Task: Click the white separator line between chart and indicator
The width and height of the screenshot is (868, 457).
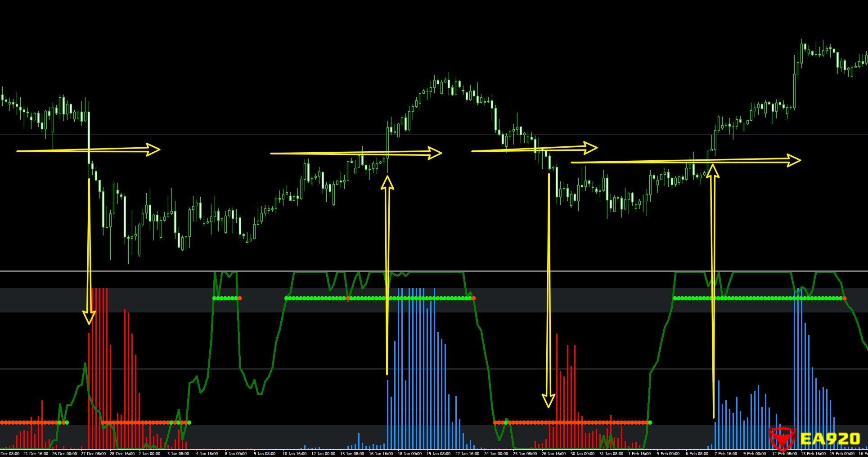Action: 434,271
